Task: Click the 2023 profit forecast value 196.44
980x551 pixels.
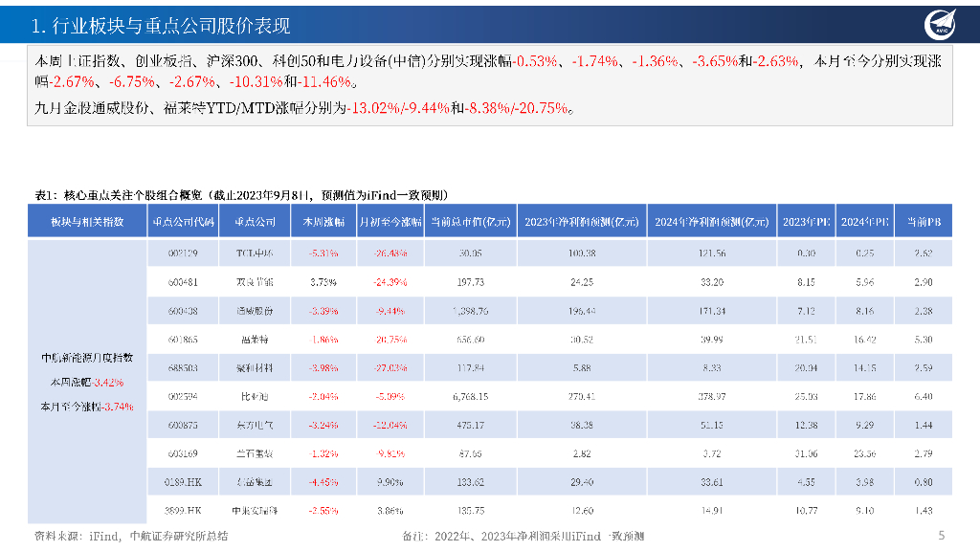Action: pyautogui.click(x=582, y=311)
